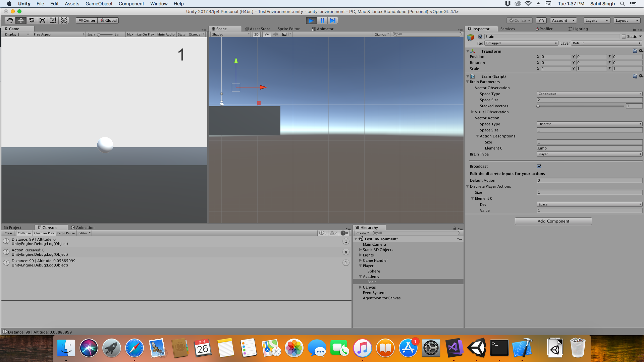
Task: Open the Vector Observation Space Type dropdown
Action: (589, 94)
